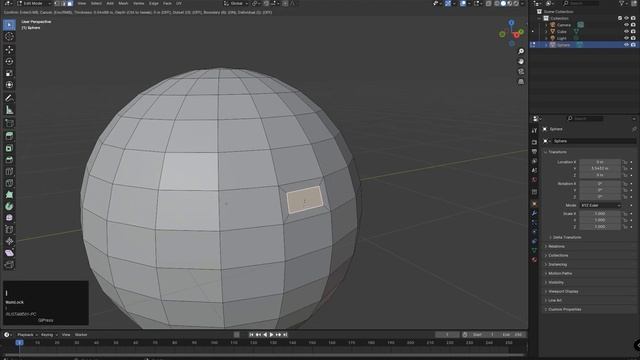The width and height of the screenshot is (640, 360).
Task: Select the Inset Faces tool
Action: [9, 148]
